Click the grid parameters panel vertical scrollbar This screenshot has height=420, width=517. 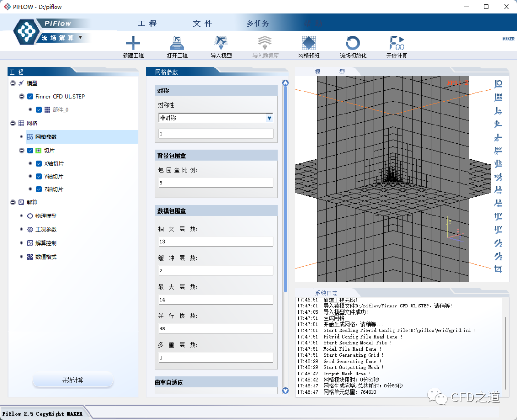pos(286,192)
